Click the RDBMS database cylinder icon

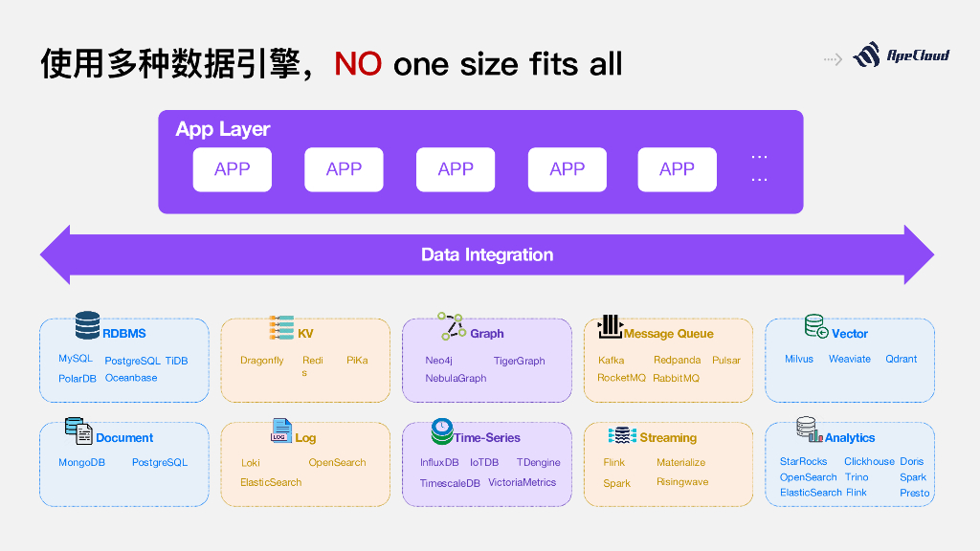87,325
